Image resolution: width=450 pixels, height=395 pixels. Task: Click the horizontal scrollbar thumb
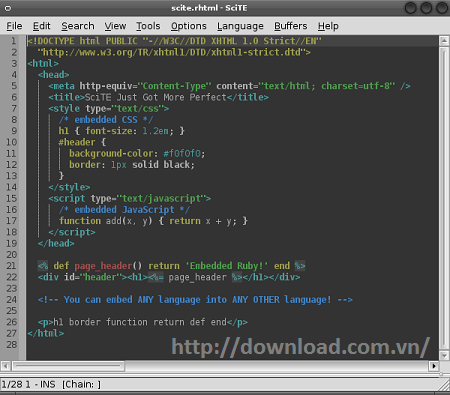tap(68, 366)
